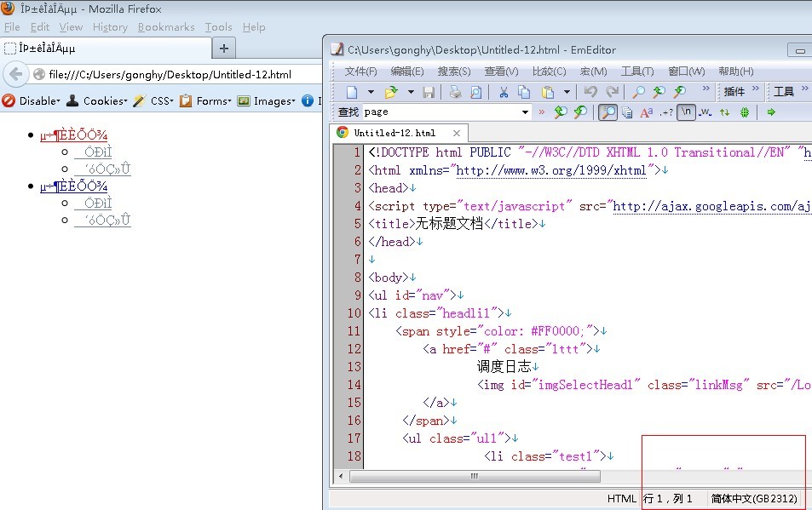Click the Cut scissors icon

click(x=504, y=92)
